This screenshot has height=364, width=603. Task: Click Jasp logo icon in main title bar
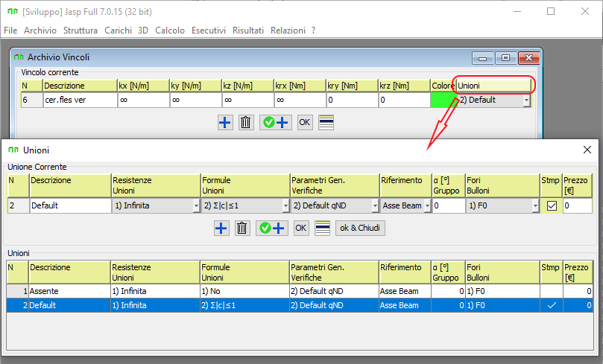pyautogui.click(x=13, y=11)
